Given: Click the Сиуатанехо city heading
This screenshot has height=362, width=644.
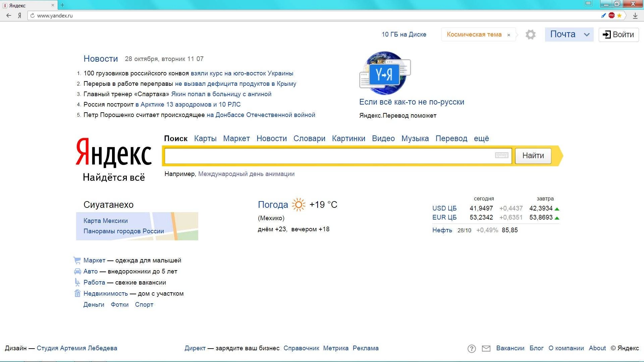Looking at the screenshot, I should [108, 204].
